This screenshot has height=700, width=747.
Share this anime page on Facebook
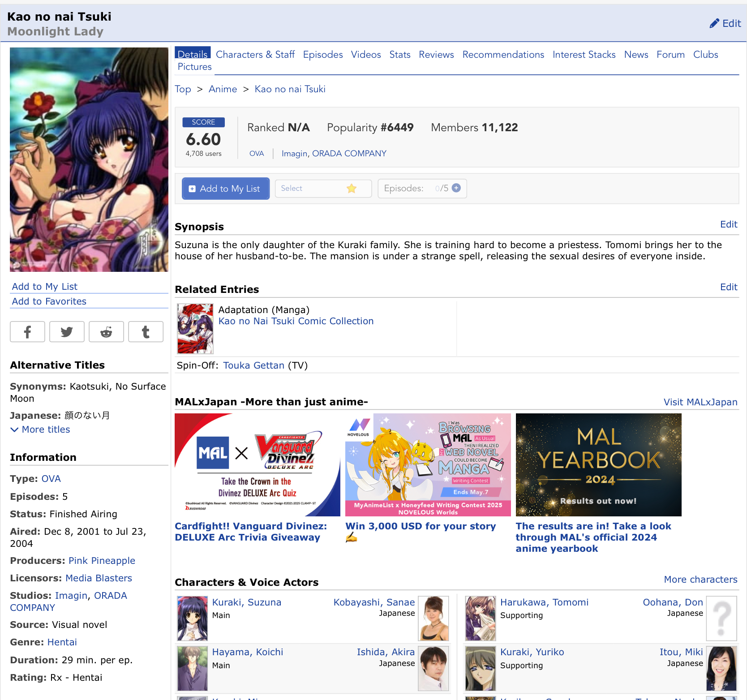(27, 332)
